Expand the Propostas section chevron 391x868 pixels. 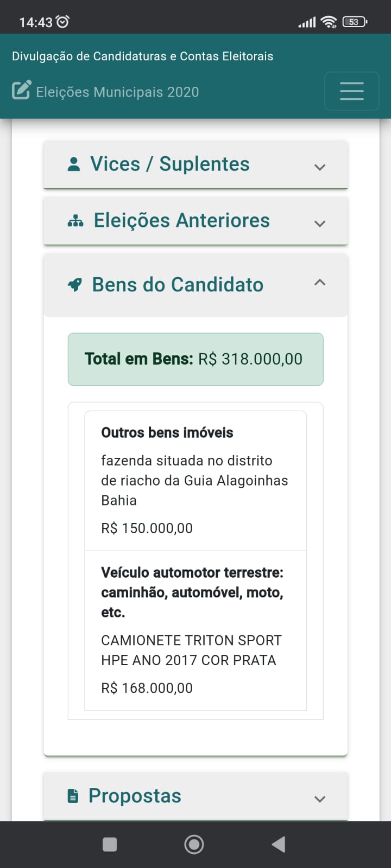tap(320, 799)
